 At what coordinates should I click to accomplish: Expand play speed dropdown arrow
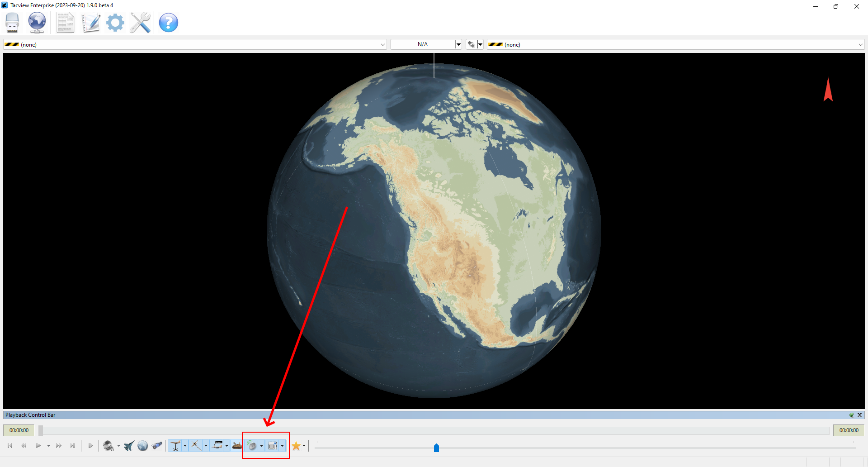(x=48, y=446)
